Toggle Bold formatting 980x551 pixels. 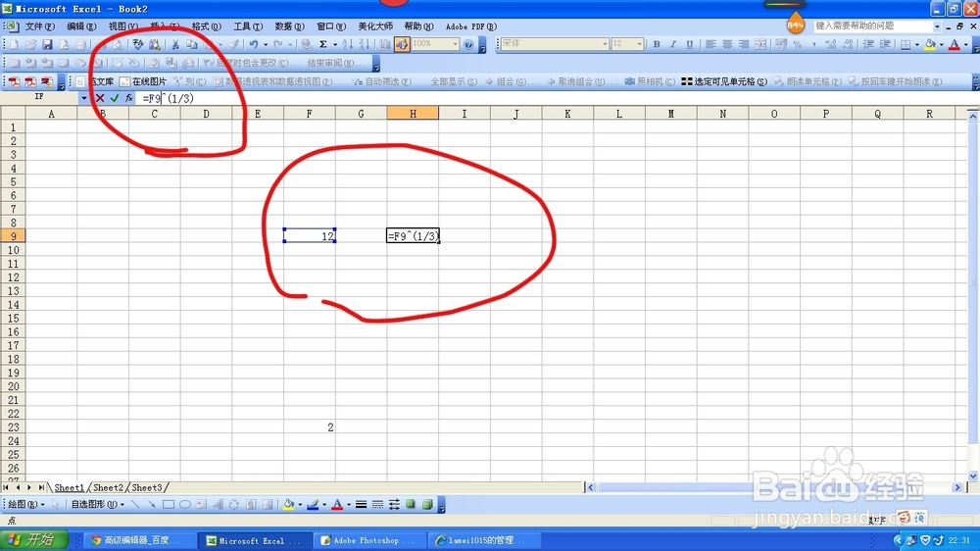pos(657,44)
